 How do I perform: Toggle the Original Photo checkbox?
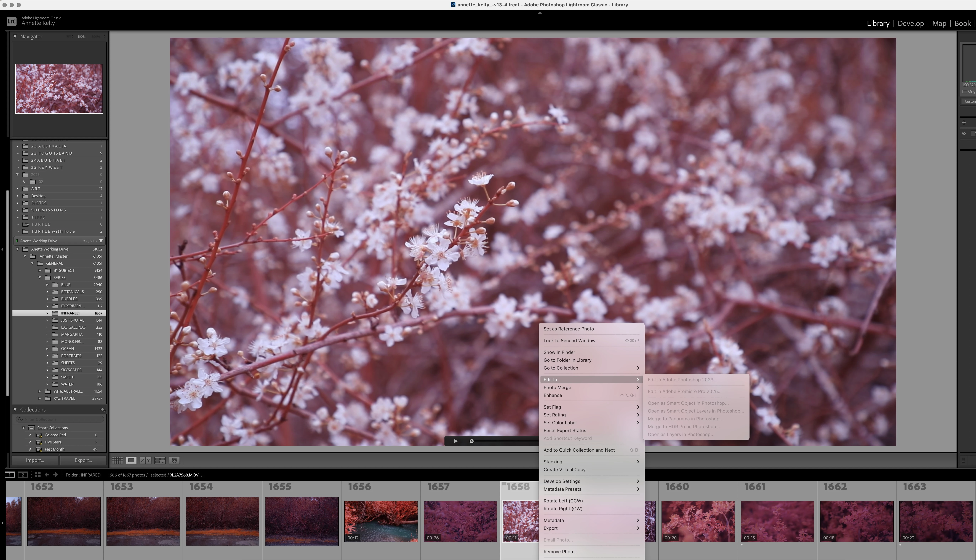click(x=965, y=91)
